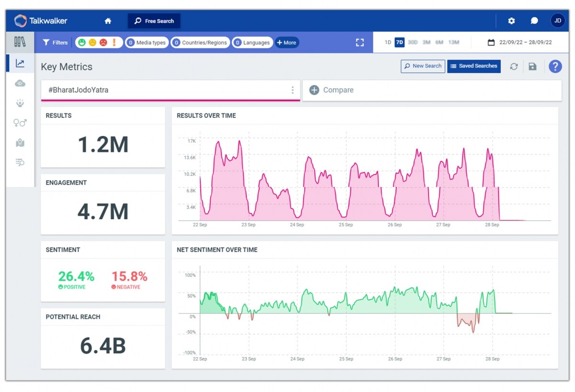The image size is (575, 392).
Task: Click the Compare topic field
Action: [431, 90]
